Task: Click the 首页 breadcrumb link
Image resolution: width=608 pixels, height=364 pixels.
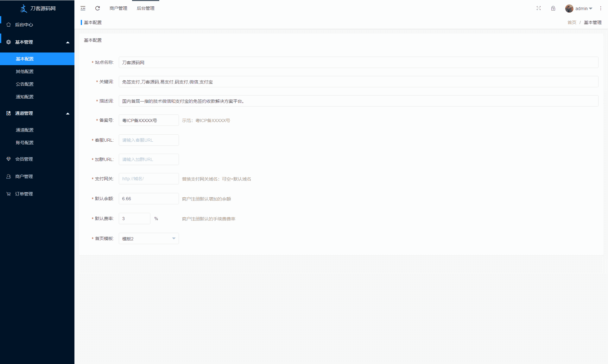Action: (x=572, y=22)
